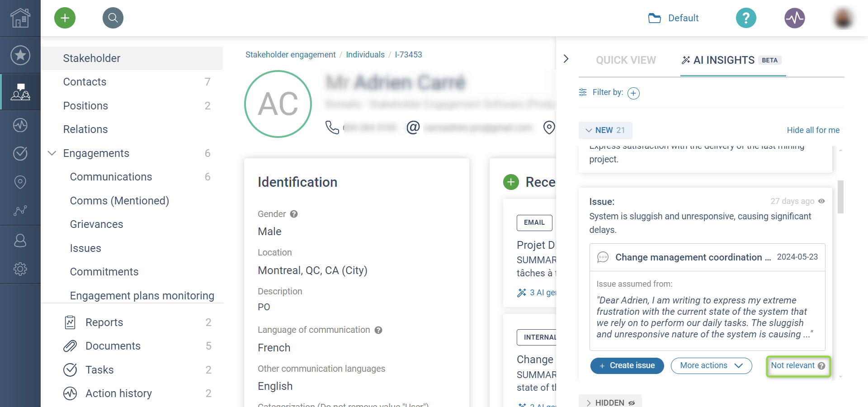This screenshot has height=407, width=868.
Task: Click the Create issue button
Action: pyautogui.click(x=627, y=365)
